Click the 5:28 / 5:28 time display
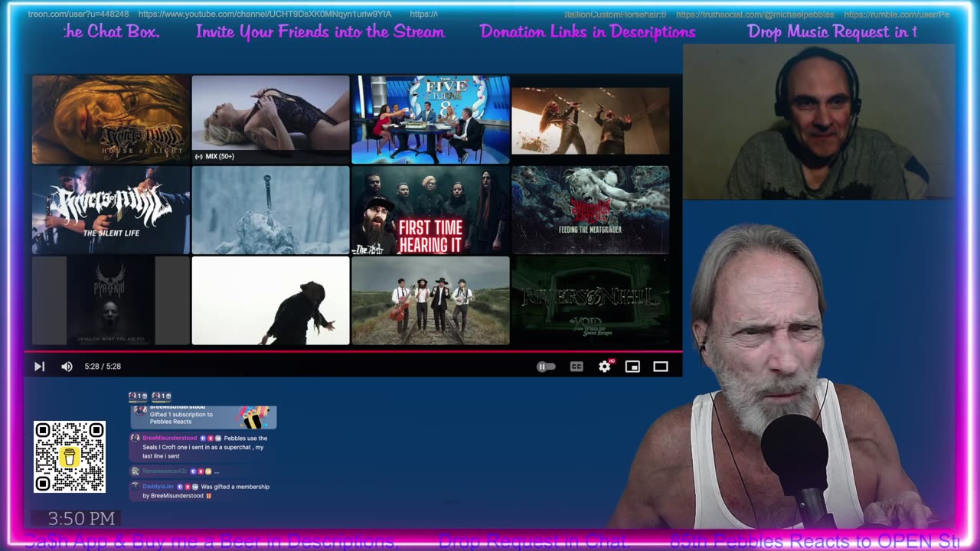The height and width of the screenshot is (551, 980). tap(103, 367)
